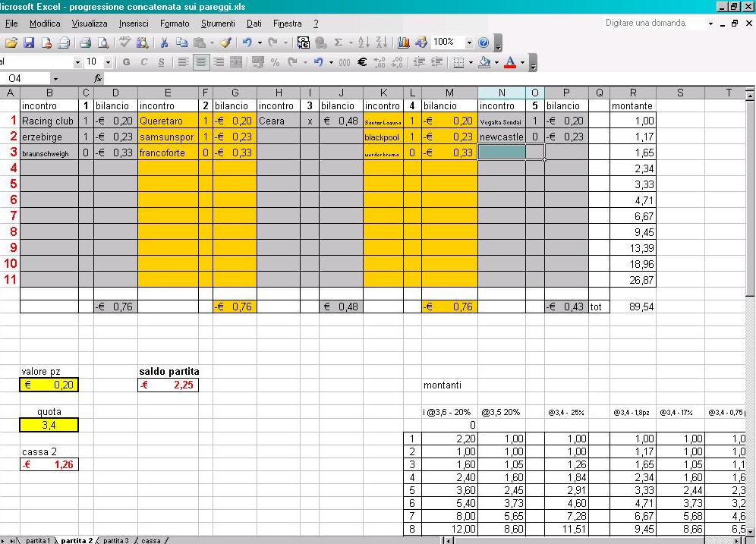Open the Borders dropdown arrow
Image resolution: width=756 pixels, height=544 pixels.
click(471, 62)
